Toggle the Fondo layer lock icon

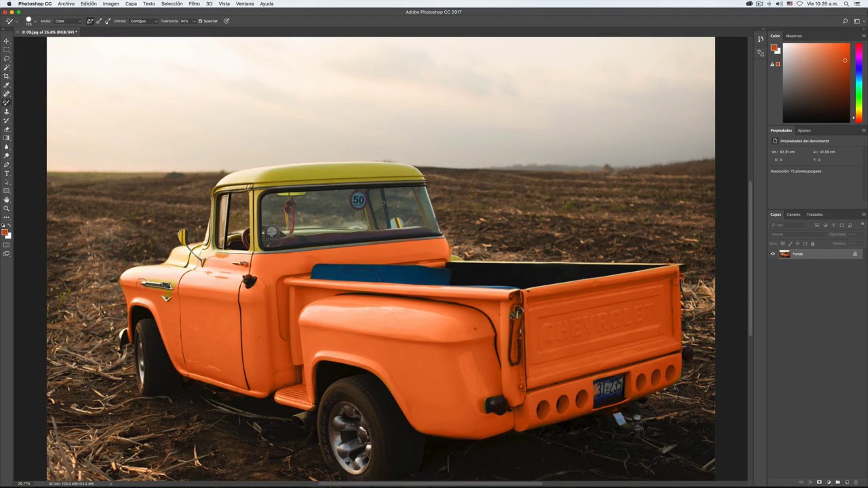point(855,253)
